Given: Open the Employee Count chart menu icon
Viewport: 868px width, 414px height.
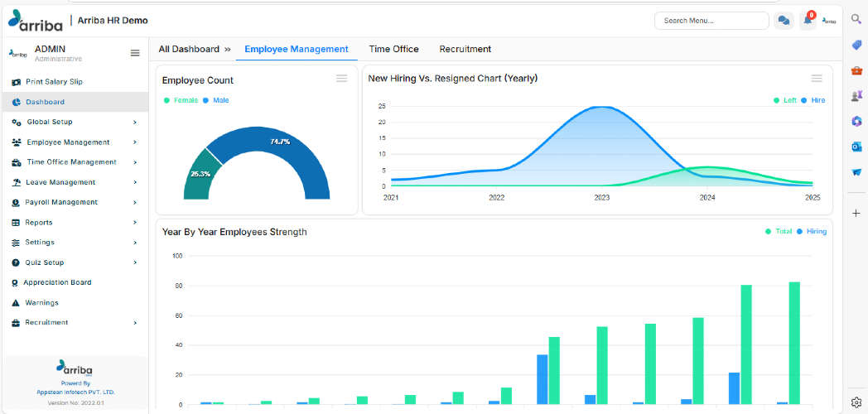Looking at the screenshot, I should click(x=341, y=79).
